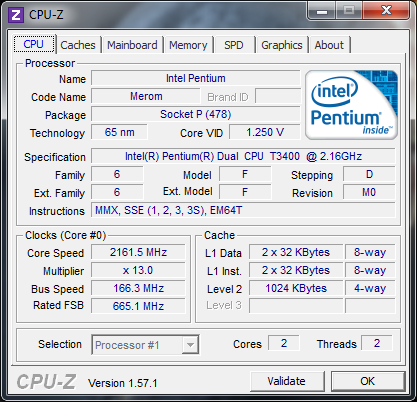Open the Mainboard tab

[132, 45]
